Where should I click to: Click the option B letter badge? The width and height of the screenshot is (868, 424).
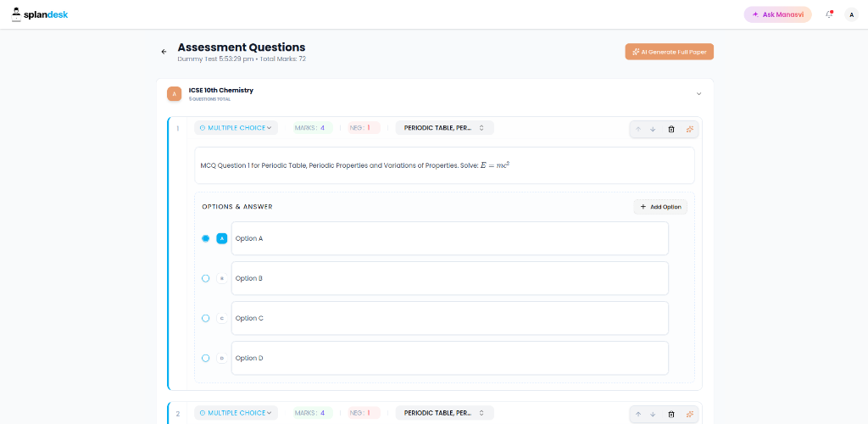pyautogui.click(x=222, y=278)
